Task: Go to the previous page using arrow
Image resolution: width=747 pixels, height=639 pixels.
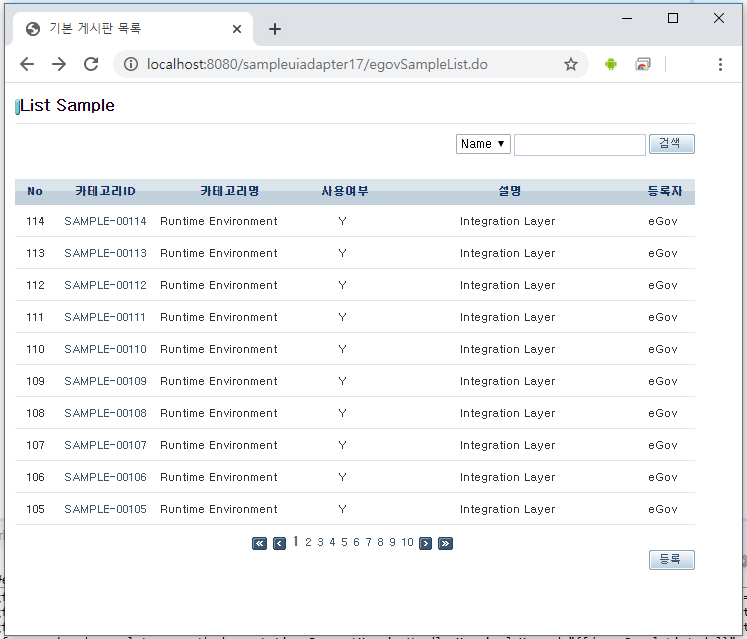Action: (279, 543)
